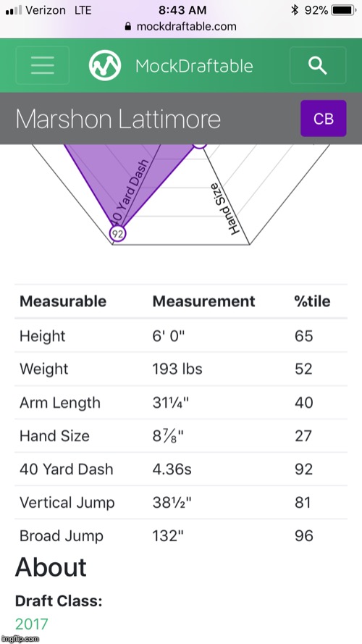Screen dimensions: 362x644
Task: Click the Broad Jump row label
Action: 61,536
